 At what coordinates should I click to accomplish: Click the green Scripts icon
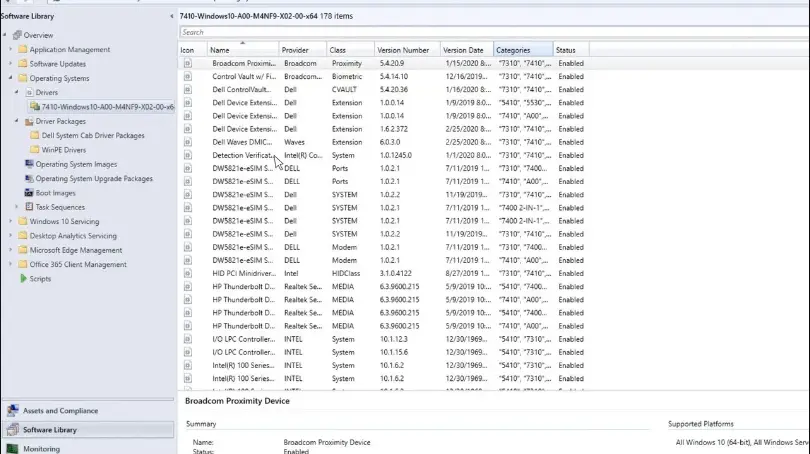pyautogui.click(x=23, y=279)
